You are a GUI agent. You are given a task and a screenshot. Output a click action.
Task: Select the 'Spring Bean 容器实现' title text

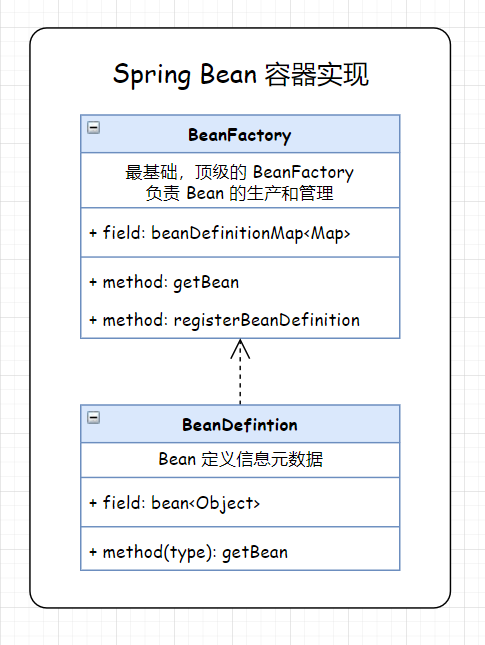(241, 74)
